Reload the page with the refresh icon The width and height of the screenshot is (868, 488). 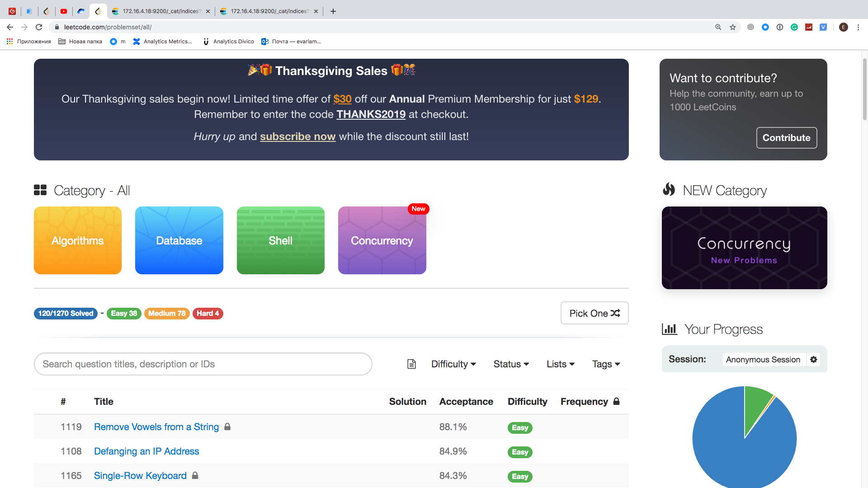pyautogui.click(x=39, y=27)
